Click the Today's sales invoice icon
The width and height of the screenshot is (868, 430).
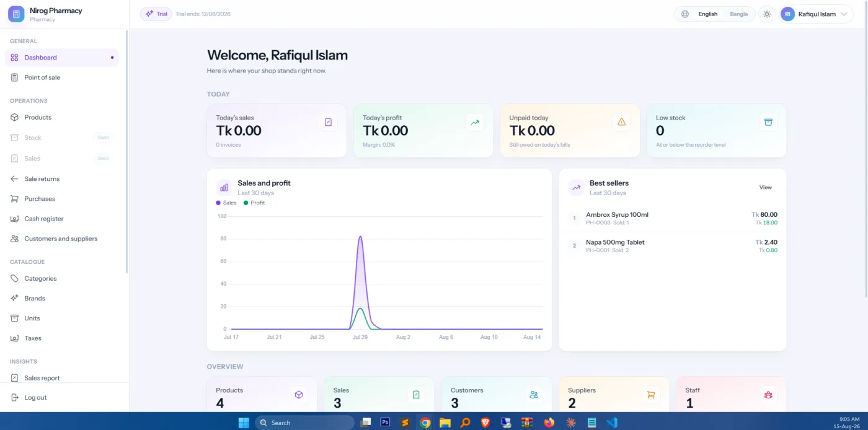328,122
